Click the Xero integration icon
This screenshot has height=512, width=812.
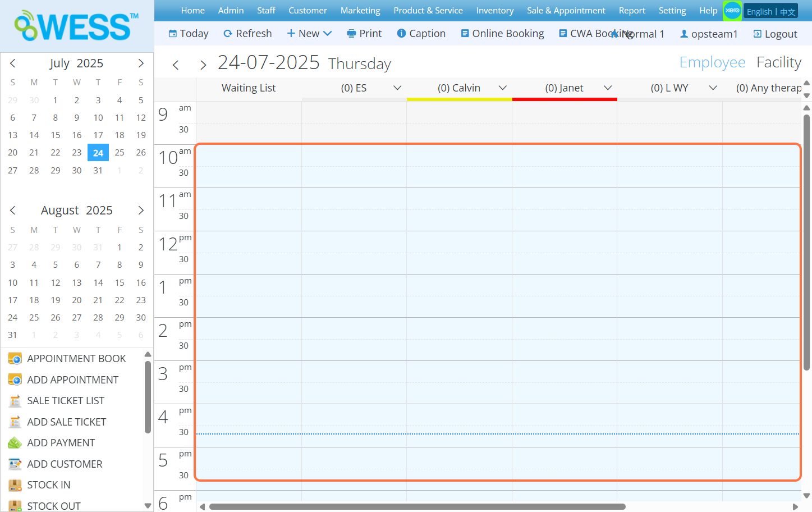point(732,11)
